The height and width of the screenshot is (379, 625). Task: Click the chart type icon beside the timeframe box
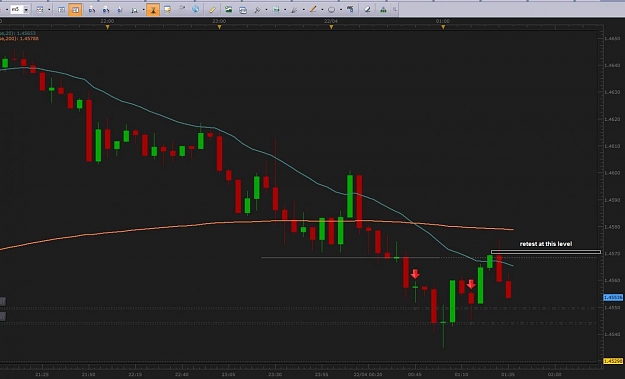click(40, 10)
